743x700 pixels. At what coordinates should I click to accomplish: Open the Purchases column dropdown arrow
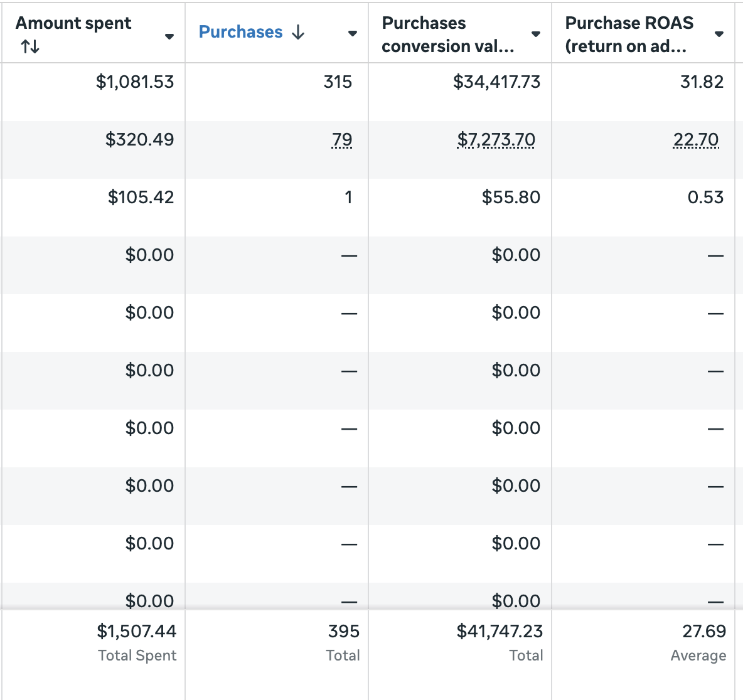pos(353,33)
